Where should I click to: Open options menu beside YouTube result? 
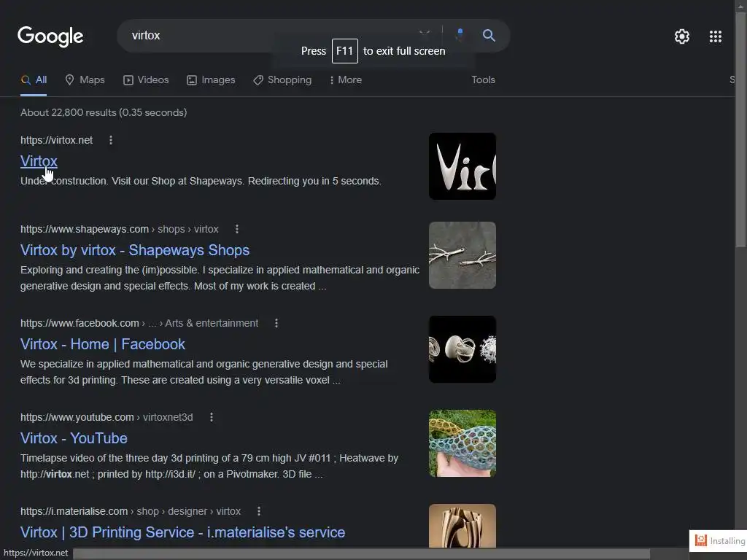212,417
